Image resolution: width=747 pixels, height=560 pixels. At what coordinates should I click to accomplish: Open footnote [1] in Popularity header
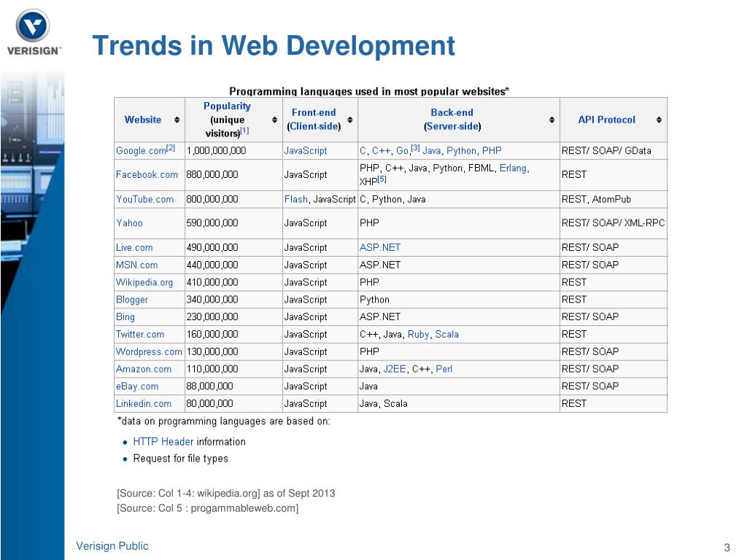[244, 131]
